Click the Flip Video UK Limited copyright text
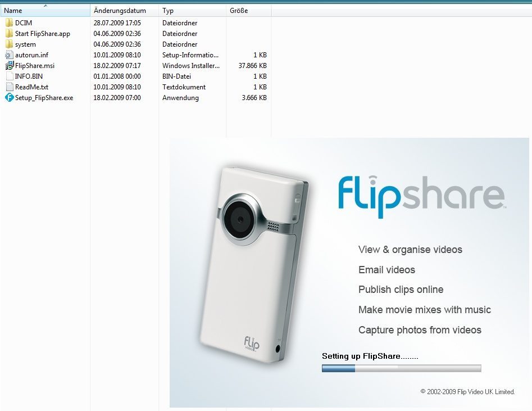This screenshot has height=411, width=532. (x=467, y=392)
